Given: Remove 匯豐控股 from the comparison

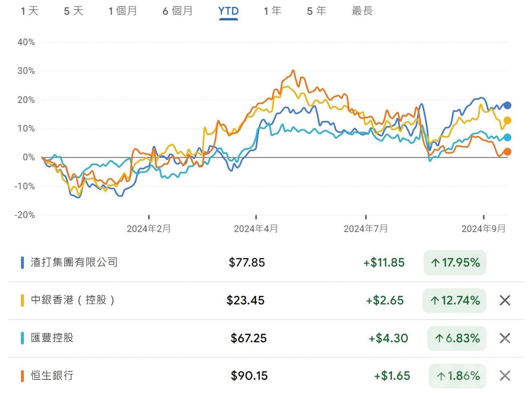Looking at the screenshot, I should (505, 338).
